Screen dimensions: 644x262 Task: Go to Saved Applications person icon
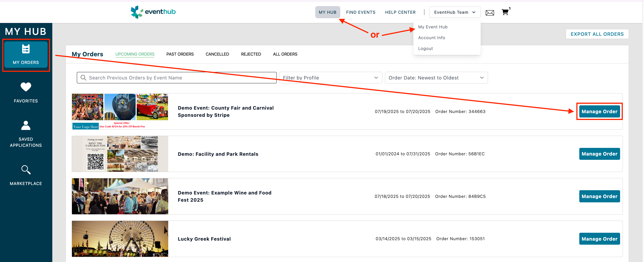pos(26,126)
